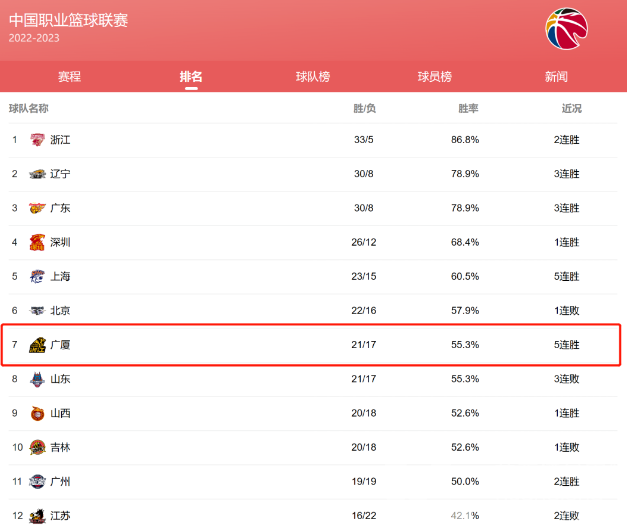The height and width of the screenshot is (529, 627).
Task: Click 上海's 23/15 record
Action: click(x=363, y=276)
